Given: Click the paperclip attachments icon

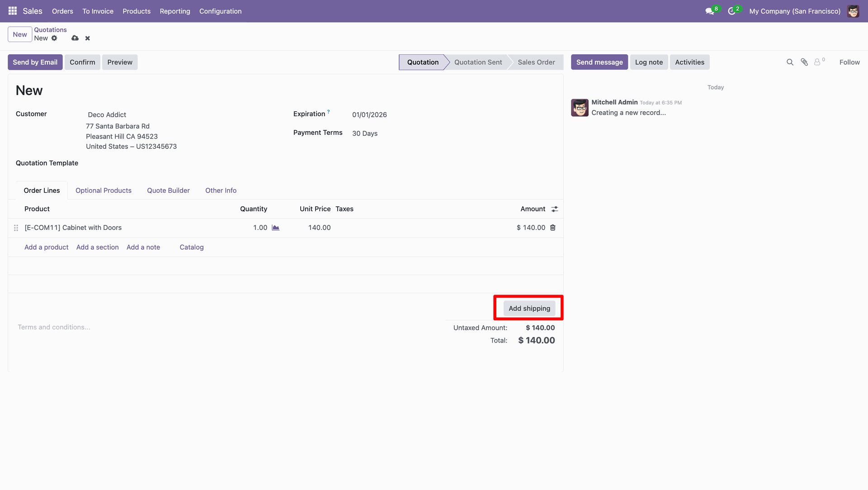Looking at the screenshot, I should tap(804, 62).
